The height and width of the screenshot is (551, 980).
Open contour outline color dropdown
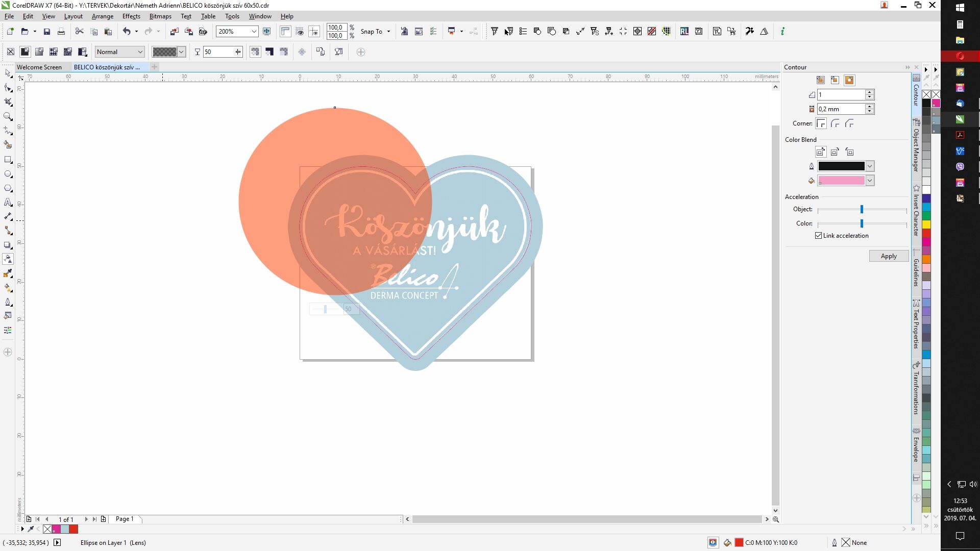point(870,166)
